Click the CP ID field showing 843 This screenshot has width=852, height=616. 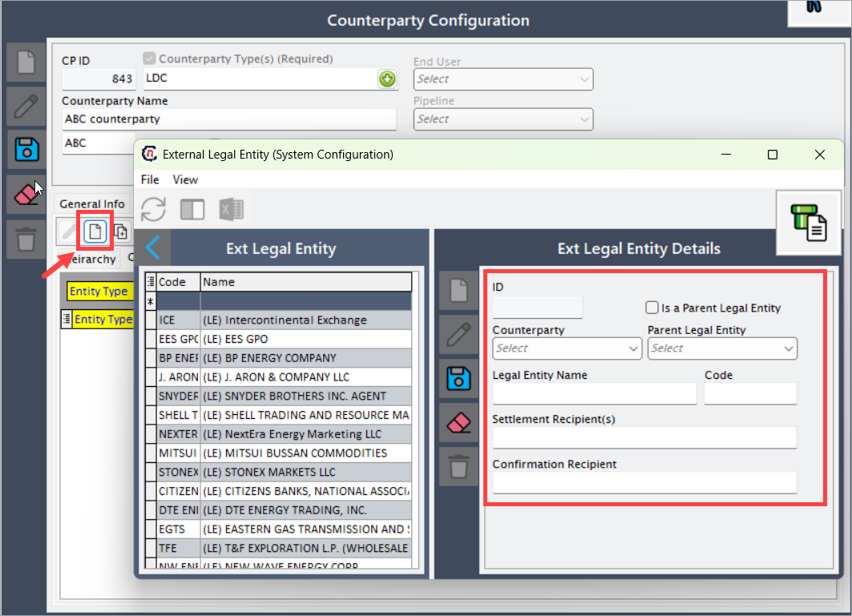click(x=99, y=79)
